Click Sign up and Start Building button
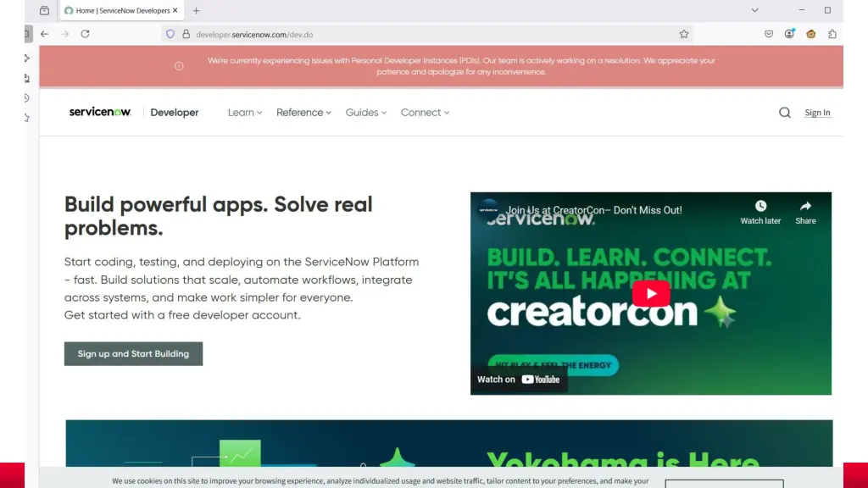 point(133,354)
